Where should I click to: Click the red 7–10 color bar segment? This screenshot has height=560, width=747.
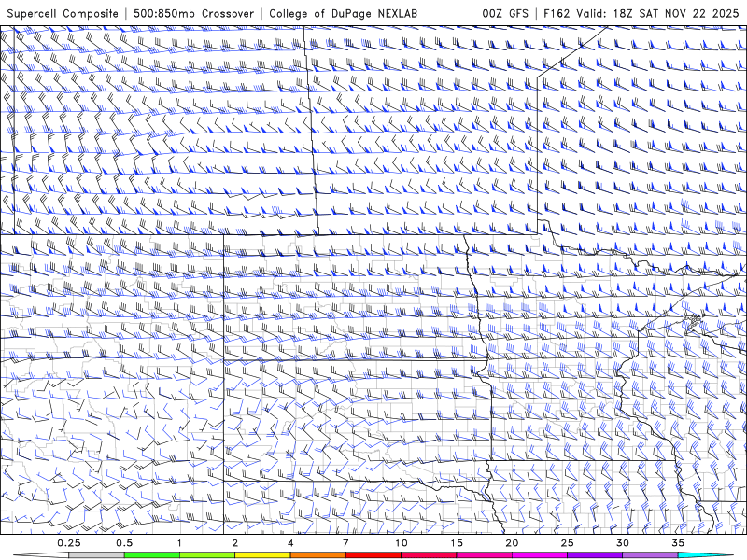373,555
